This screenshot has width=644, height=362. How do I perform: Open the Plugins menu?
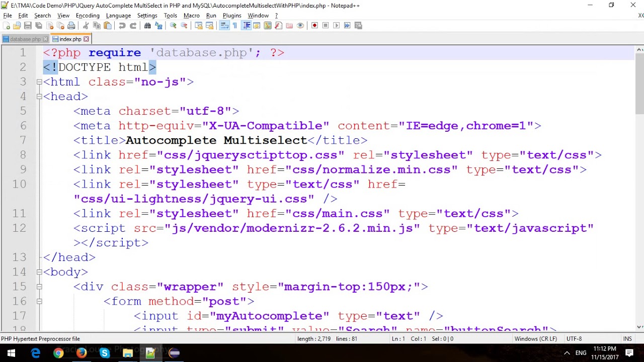click(232, 16)
